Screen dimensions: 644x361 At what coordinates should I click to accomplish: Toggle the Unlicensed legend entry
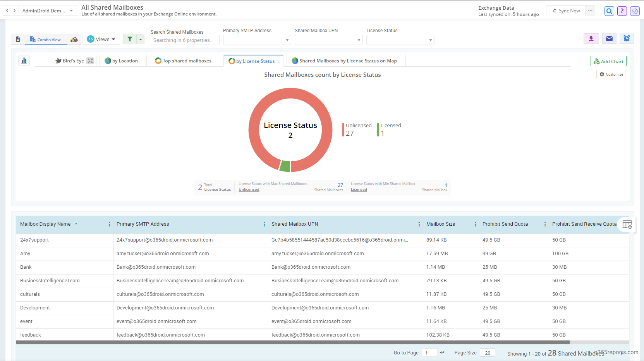click(357, 130)
